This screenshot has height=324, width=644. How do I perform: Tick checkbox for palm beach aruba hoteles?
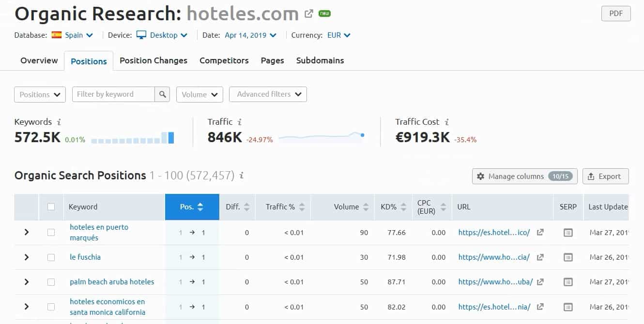pyautogui.click(x=51, y=282)
